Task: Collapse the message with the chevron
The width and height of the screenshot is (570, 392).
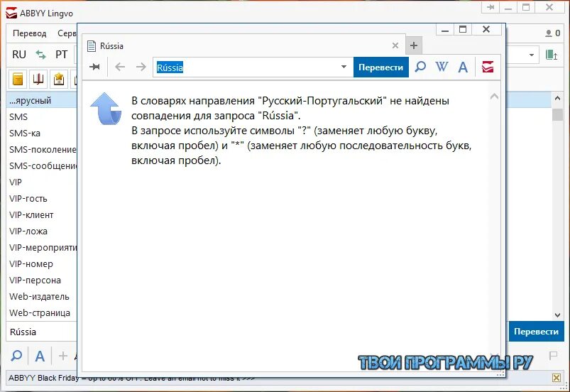Action: (x=494, y=97)
